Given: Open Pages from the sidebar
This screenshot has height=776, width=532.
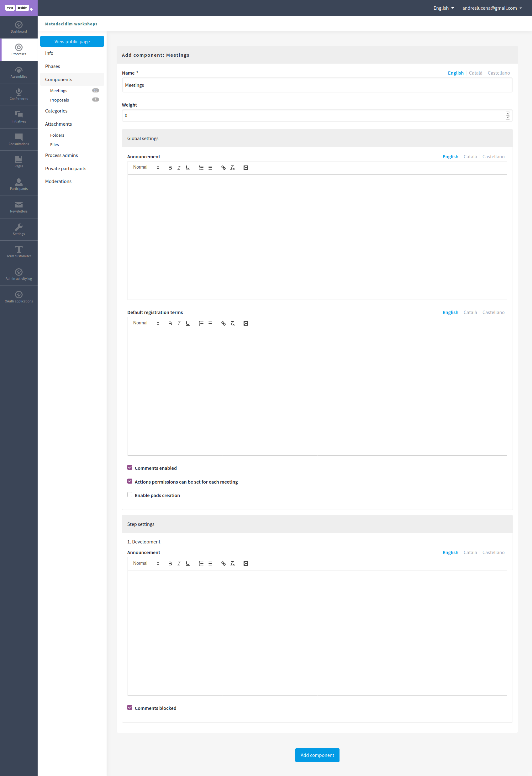Looking at the screenshot, I should tap(19, 162).
